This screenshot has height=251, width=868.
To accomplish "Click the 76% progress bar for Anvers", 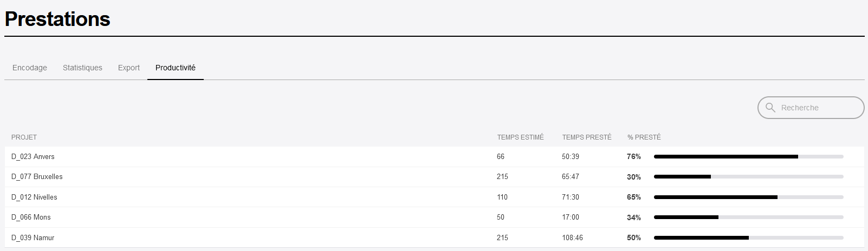I will tap(749, 156).
